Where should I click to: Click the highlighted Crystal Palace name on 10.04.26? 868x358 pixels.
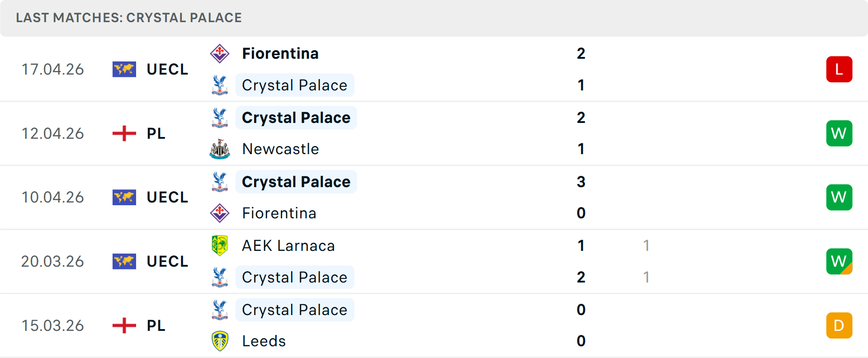pos(296,182)
